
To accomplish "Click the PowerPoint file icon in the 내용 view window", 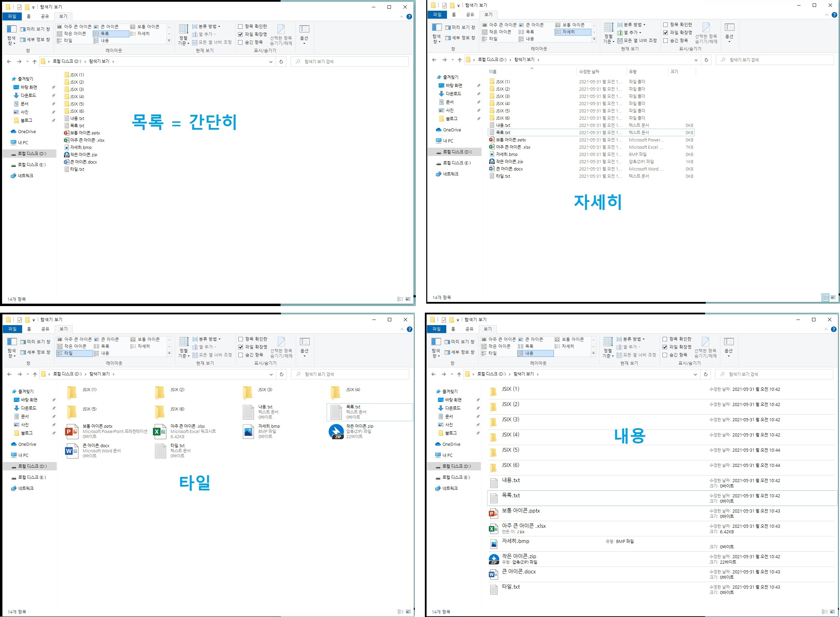I will (x=493, y=514).
